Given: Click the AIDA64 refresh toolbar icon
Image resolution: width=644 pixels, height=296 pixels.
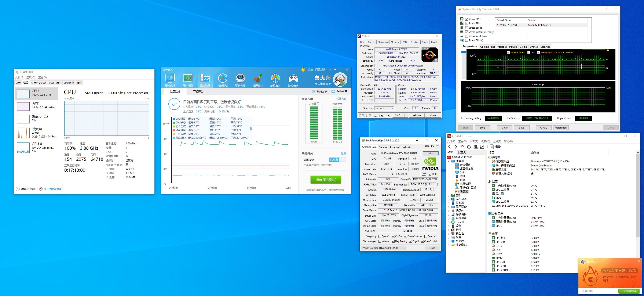Looking at the screenshot, I should 469,147.
